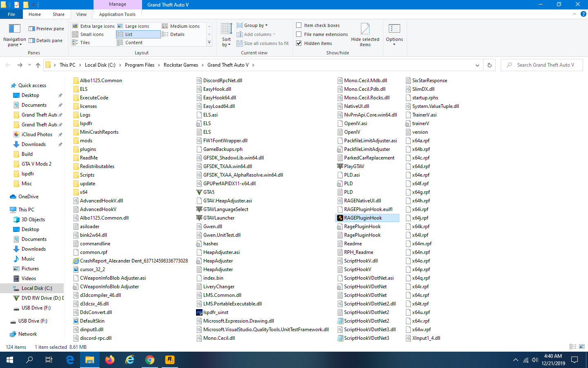Screen dimensions: 588x368
Task: Open the Application Tools tab
Action: (x=117, y=14)
